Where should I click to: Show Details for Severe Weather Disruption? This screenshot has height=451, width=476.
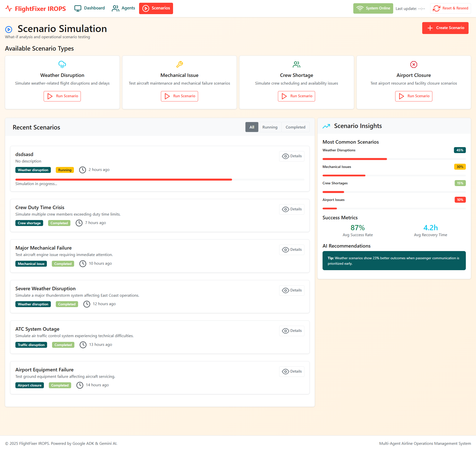(x=292, y=290)
